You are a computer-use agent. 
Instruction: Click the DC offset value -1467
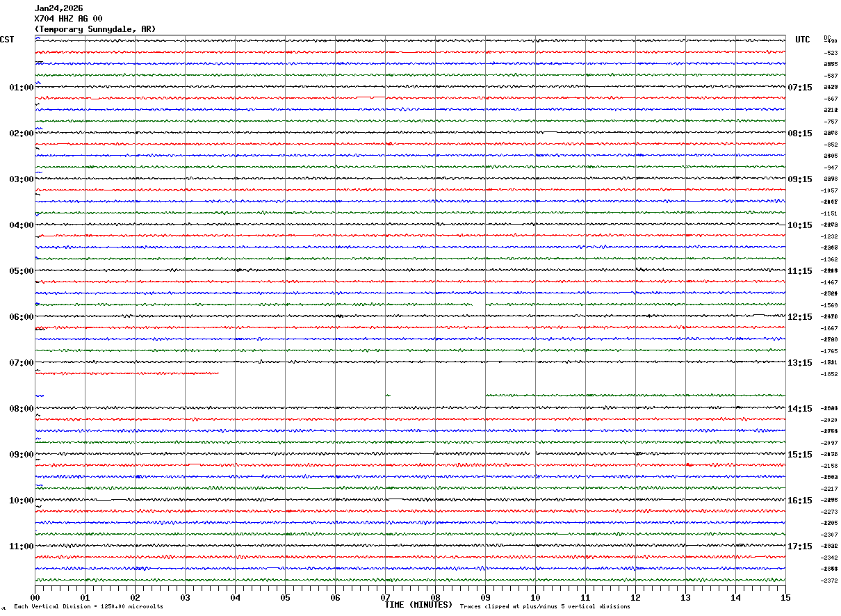pyautogui.click(x=830, y=282)
